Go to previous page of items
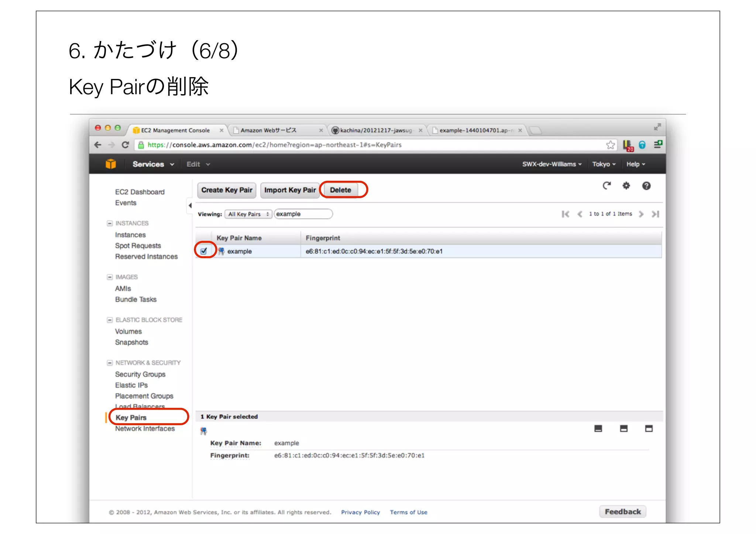 tap(580, 214)
